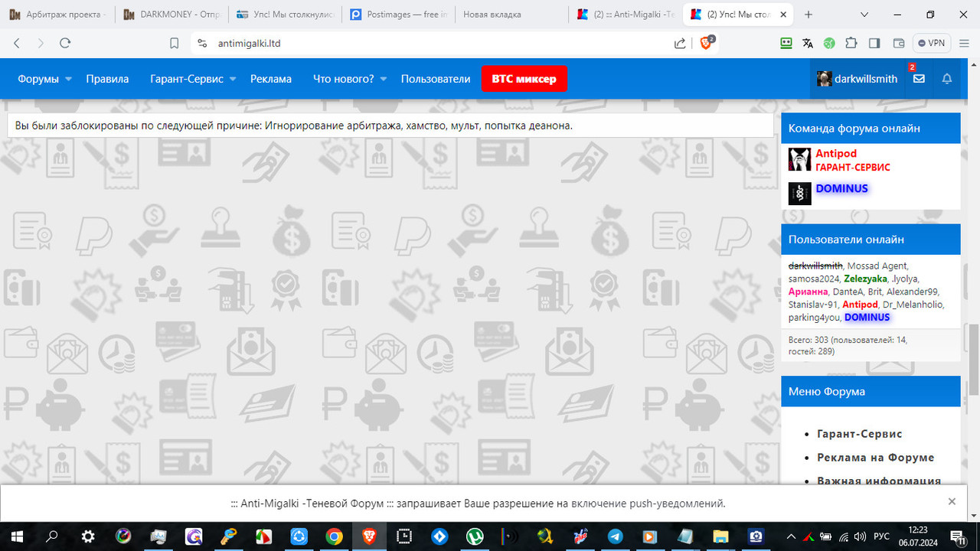Viewport: 980px width, 551px height.
Task: Launch Google Chrome from the taskbar
Action: click(334, 536)
